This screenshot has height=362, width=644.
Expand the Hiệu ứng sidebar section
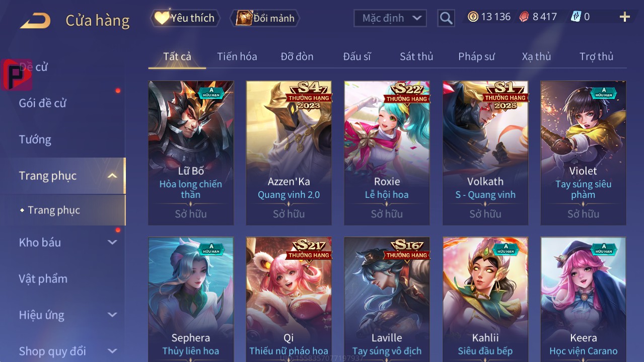[112, 315]
